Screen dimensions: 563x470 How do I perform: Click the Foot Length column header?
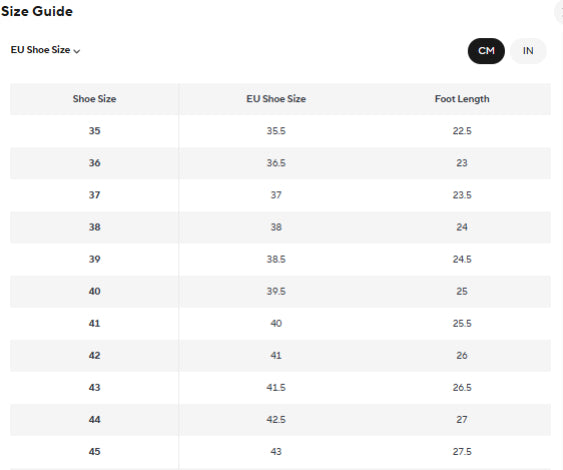pyautogui.click(x=462, y=99)
